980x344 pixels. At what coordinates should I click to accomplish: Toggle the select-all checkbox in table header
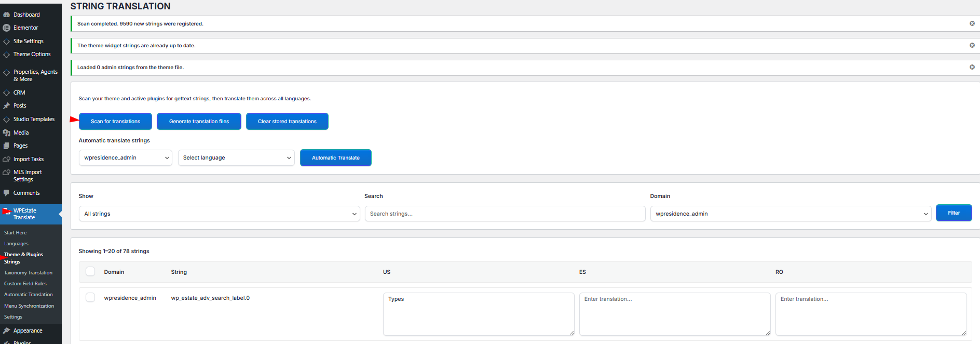(90, 271)
